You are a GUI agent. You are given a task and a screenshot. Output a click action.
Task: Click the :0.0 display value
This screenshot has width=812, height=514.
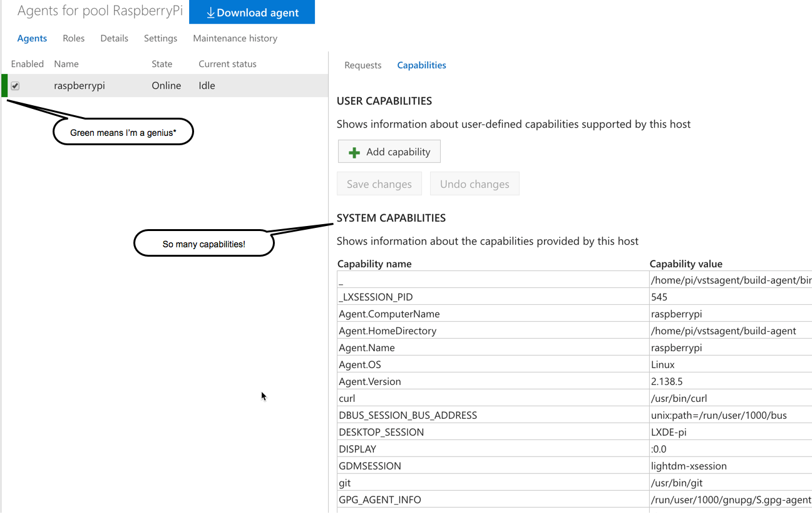click(659, 449)
